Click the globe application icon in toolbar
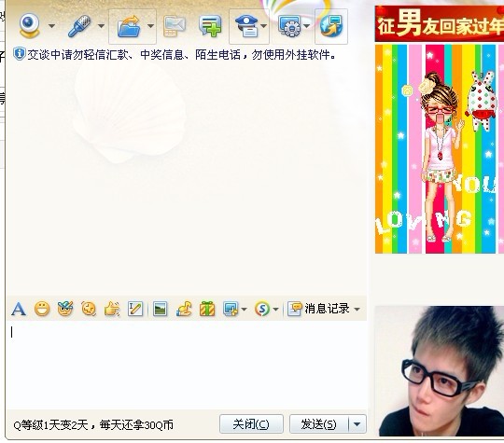The image size is (504, 443). pos(331,26)
